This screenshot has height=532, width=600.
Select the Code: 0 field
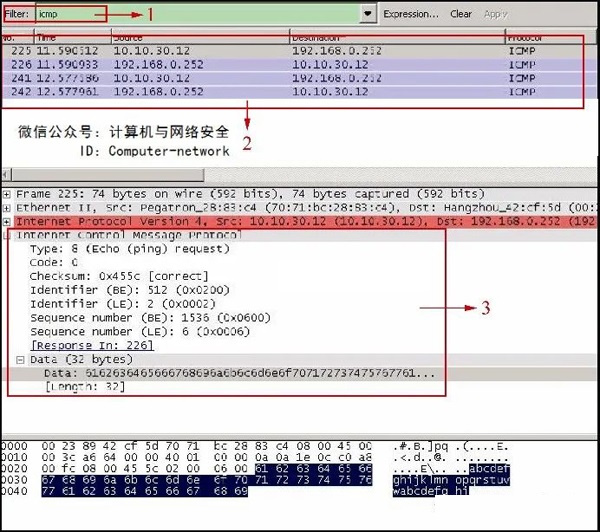click(54, 263)
